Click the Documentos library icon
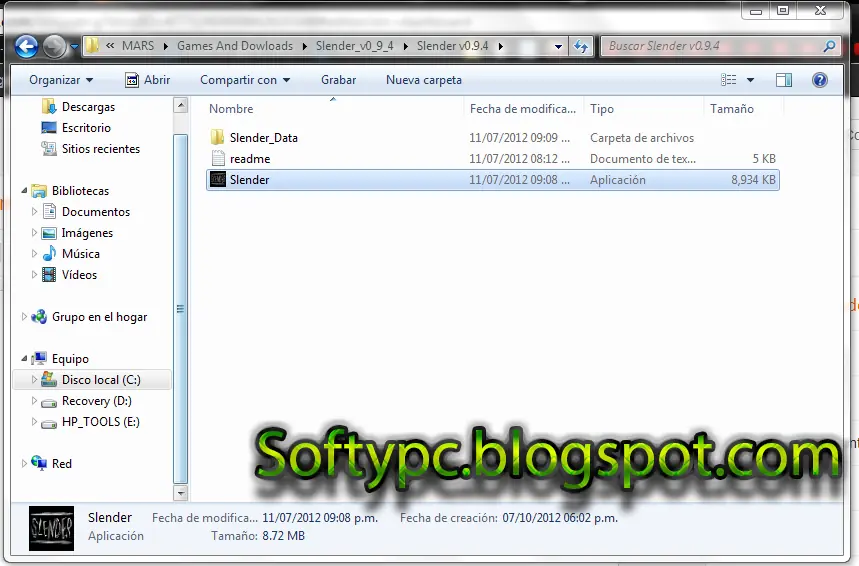Viewport: 859px width, 566px height. tap(49, 211)
